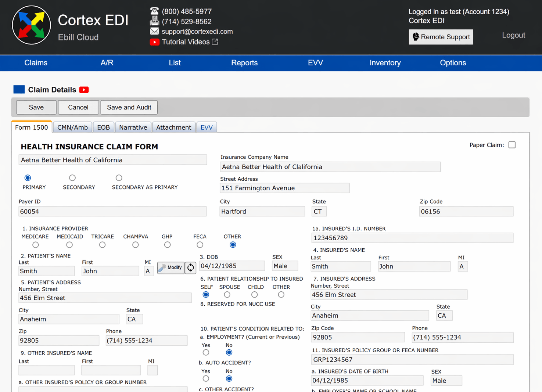Click the Payer ID field 60054
542x392 pixels.
coord(112,211)
